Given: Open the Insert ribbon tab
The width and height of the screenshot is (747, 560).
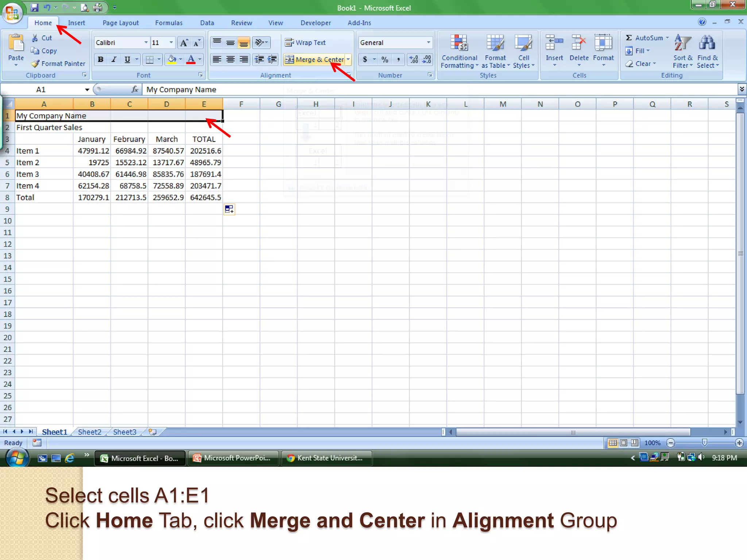Looking at the screenshot, I should click(76, 23).
